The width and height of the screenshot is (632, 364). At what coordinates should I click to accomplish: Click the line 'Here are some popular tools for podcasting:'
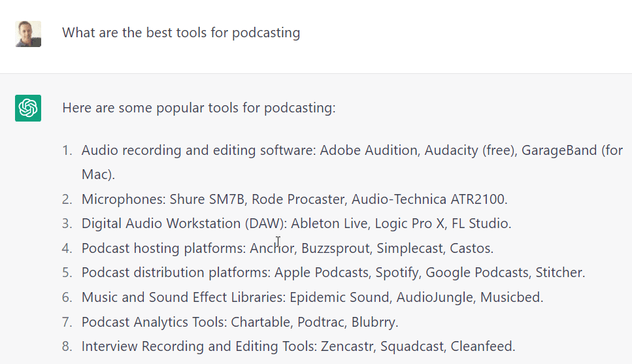199,108
